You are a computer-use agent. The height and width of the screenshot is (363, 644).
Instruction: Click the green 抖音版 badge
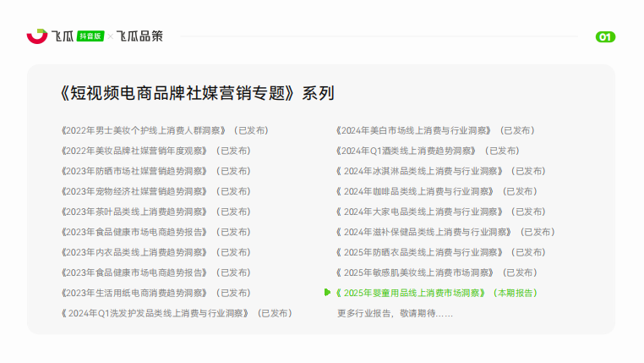[x=90, y=36]
